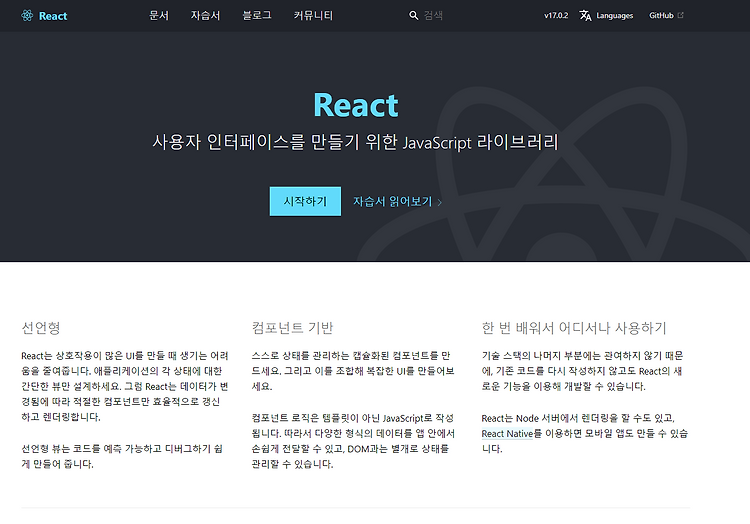Screen dimensions: 750x524
Task: Click the paragraph starting React는 상호작용이 많은
Action: (125, 386)
